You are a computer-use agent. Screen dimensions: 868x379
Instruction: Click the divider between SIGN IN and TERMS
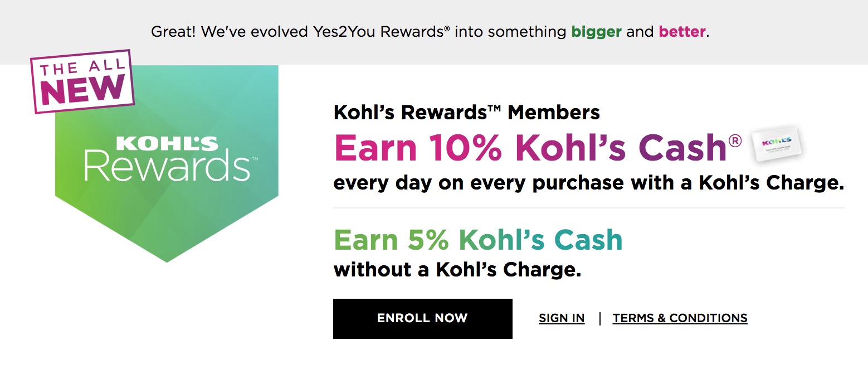pos(599,318)
